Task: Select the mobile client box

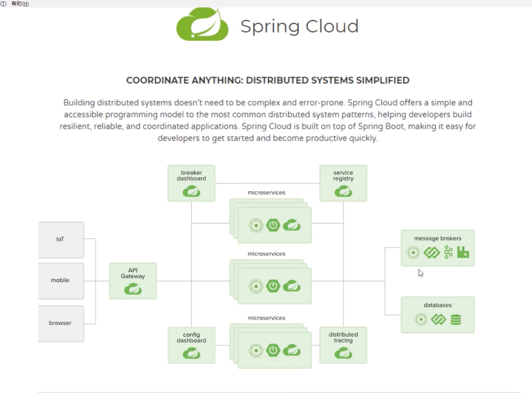Action: coord(61,281)
